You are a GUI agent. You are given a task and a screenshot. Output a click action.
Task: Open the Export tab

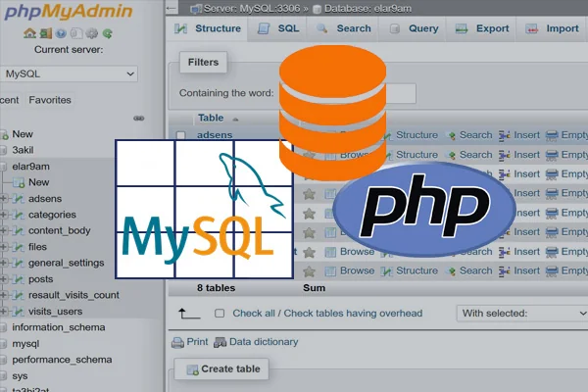tap(482, 28)
